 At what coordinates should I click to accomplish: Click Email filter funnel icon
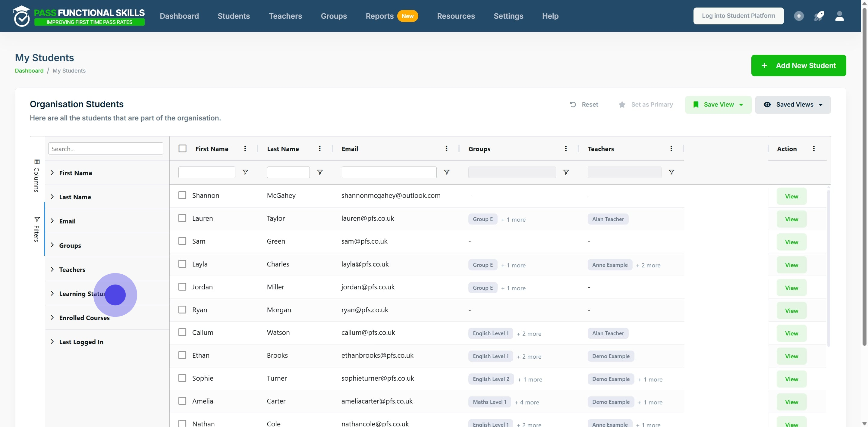[446, 172]
